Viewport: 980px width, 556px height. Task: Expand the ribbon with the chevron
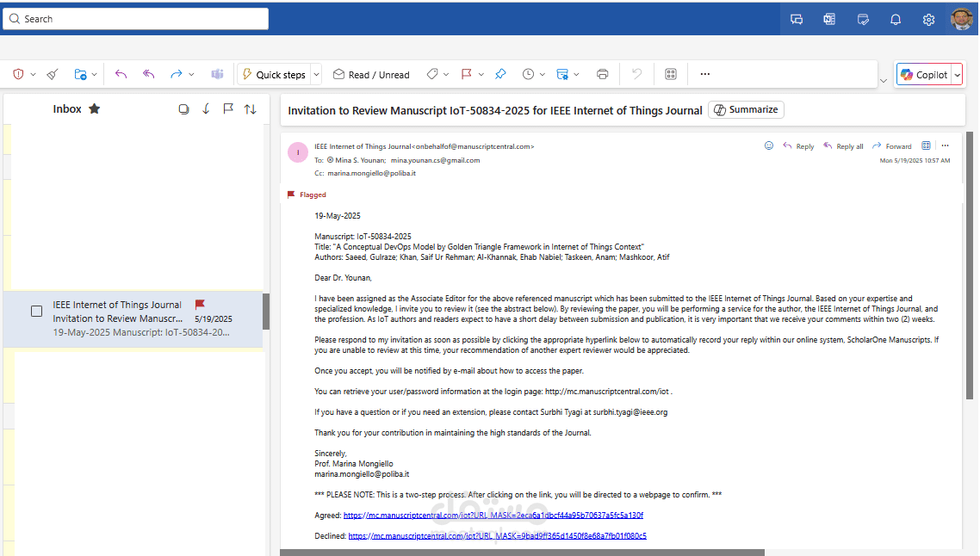[x=884, y=81]
